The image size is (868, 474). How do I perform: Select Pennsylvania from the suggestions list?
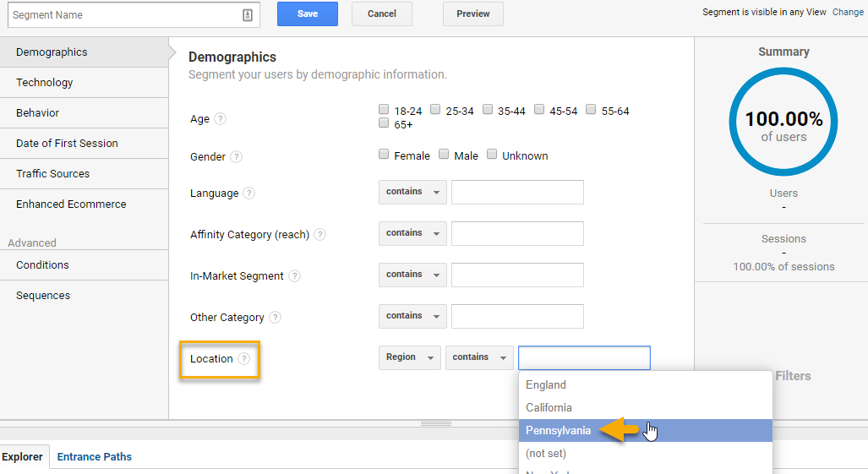coord(559,431)
